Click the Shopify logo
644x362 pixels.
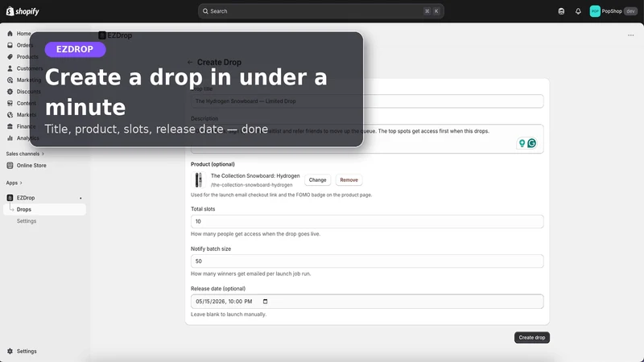coord(23,11)
